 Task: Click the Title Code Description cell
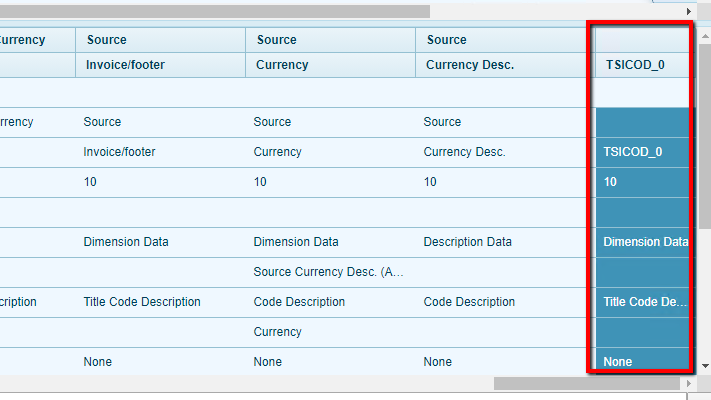(142, 302)
